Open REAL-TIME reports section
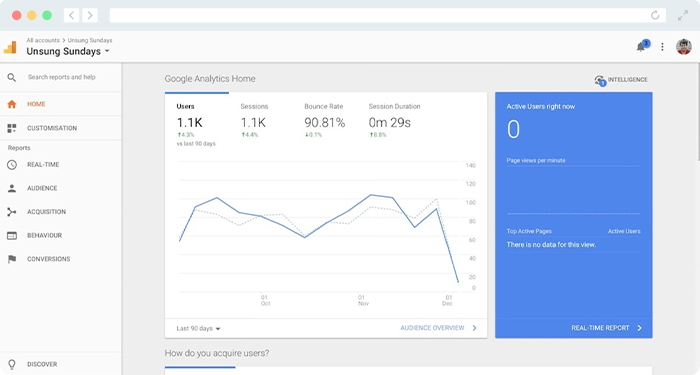Screen dimensions: 700x375 click(43, 165)
